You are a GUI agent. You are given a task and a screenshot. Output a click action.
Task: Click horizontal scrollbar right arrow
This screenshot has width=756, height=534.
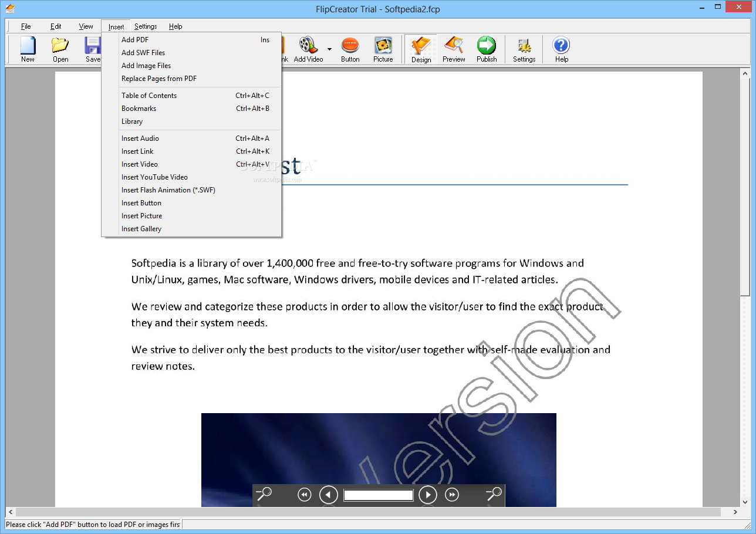[735, 512]
